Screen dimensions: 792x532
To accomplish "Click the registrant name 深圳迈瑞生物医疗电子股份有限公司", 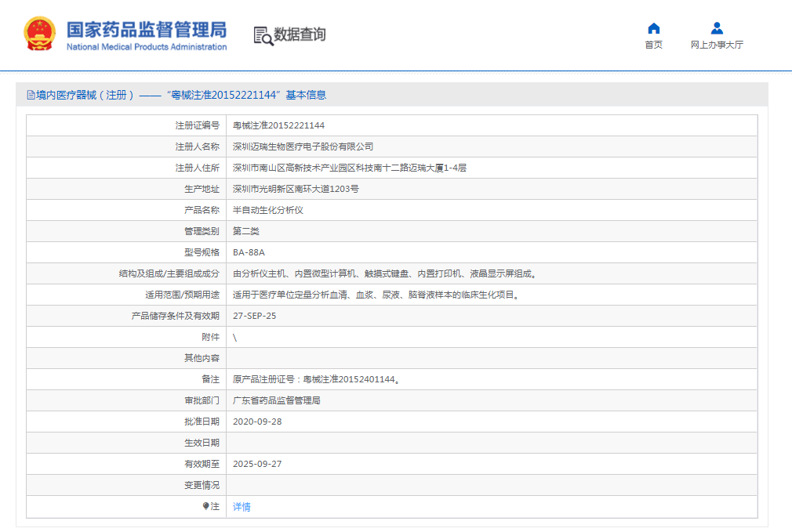I will click(x=303, y=147).
